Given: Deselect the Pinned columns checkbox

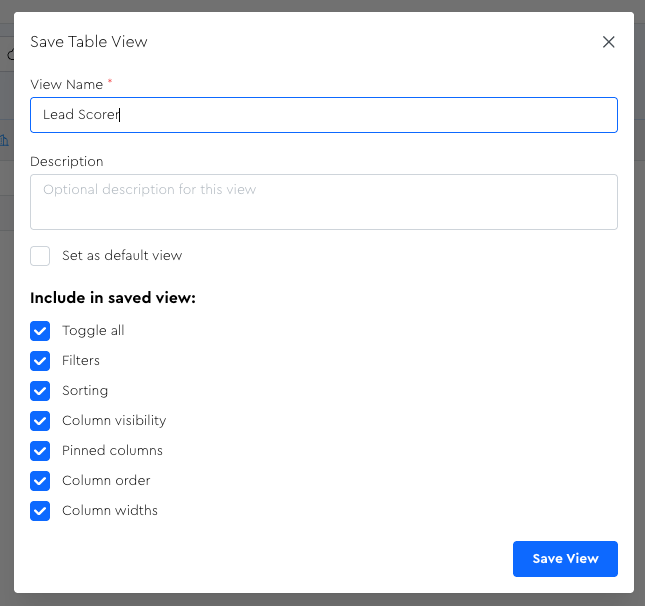Looking at the screenshot, I should point(40,451).
